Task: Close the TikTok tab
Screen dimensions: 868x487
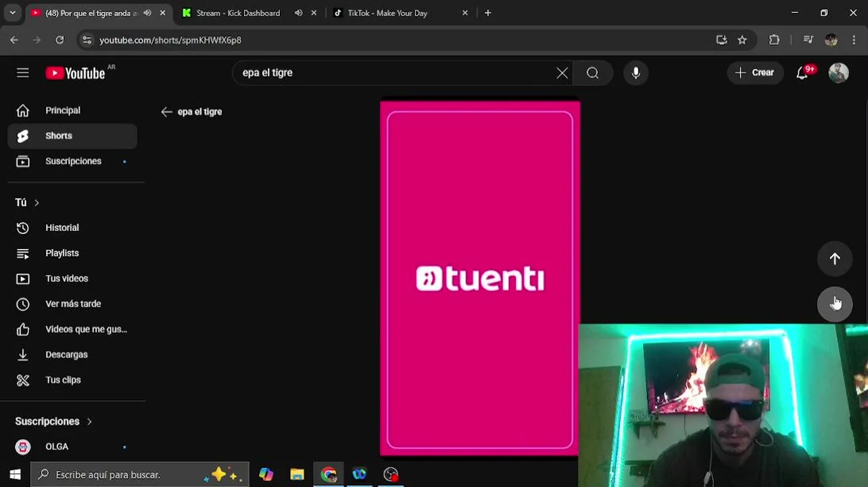Action: click(x=464, y=13)
